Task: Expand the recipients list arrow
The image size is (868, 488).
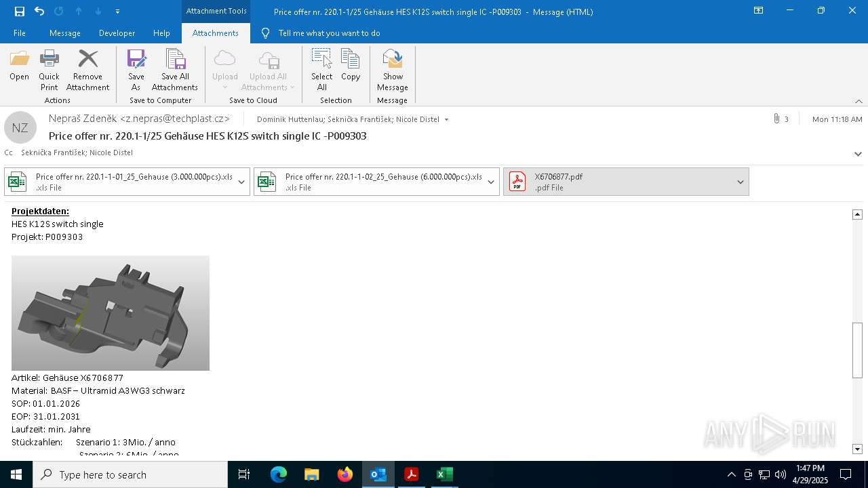Action: click(x=446, y=120)
